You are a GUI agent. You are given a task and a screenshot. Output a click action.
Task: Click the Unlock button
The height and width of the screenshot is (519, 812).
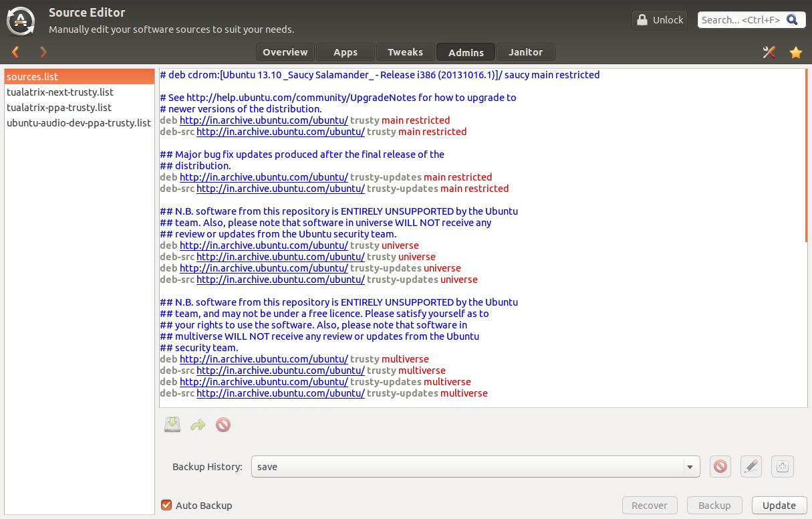point(660,20)
